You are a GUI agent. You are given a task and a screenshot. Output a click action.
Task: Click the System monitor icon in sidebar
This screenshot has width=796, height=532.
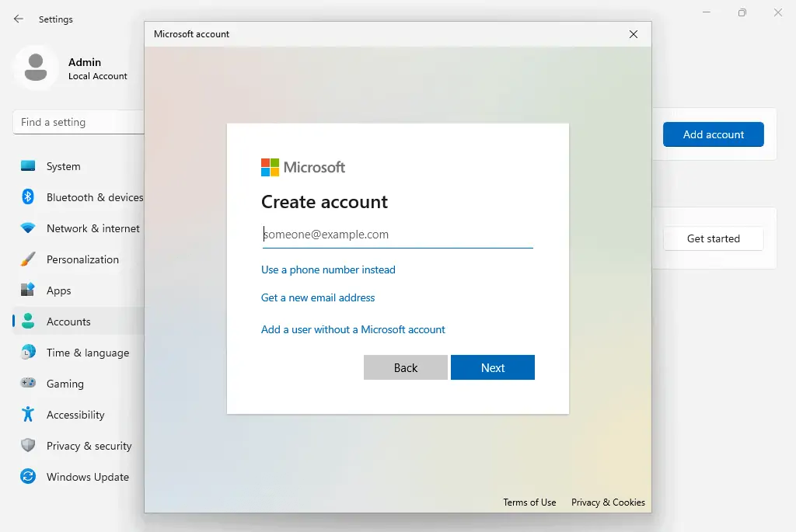click(28, 166)
